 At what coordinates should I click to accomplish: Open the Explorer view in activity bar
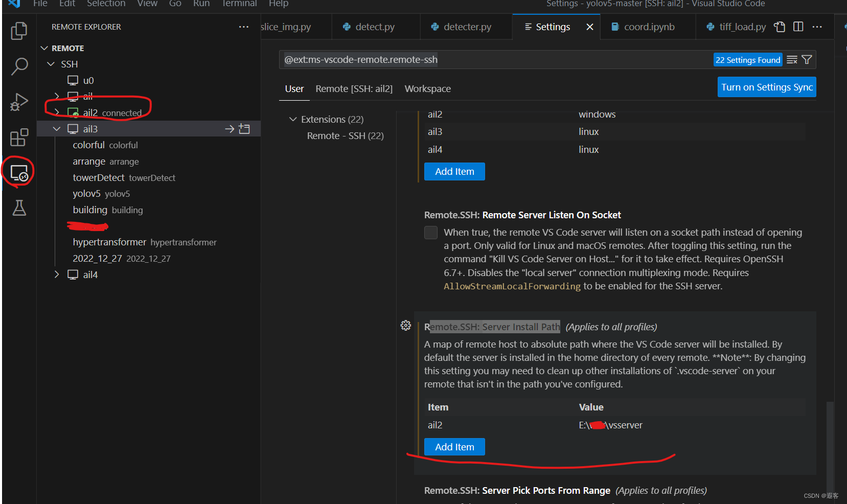(x=19, y=31)
